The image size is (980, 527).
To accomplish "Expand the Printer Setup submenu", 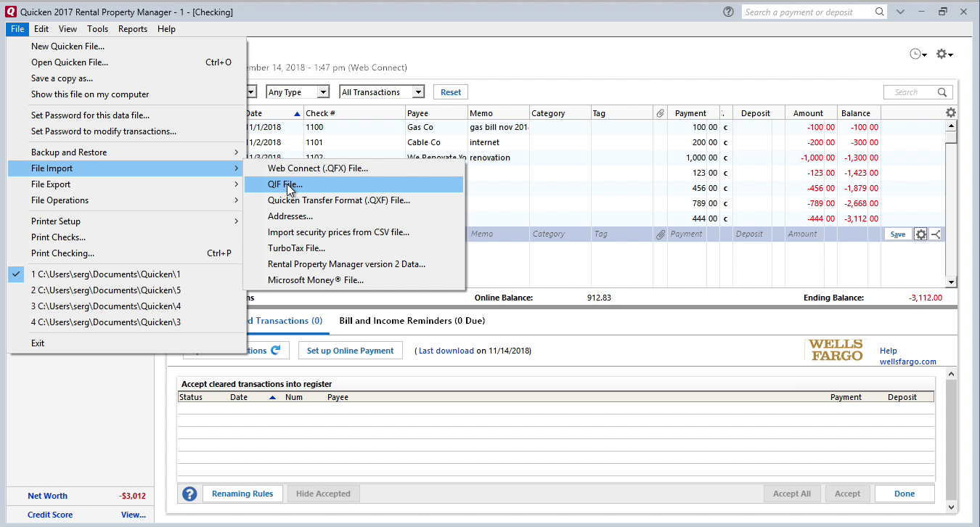I will (127, 221).
